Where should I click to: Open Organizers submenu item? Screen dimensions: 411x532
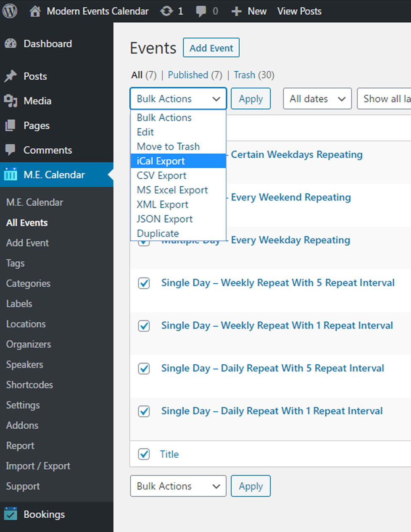(x=28, y=344)
